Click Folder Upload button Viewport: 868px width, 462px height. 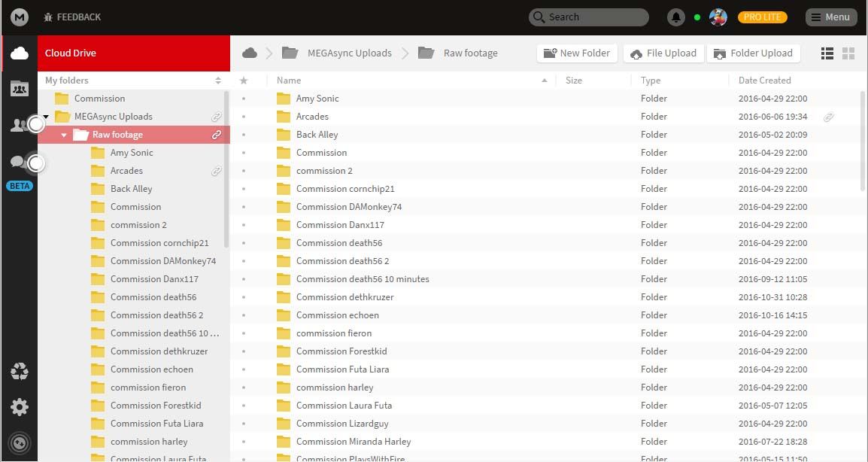754,53
